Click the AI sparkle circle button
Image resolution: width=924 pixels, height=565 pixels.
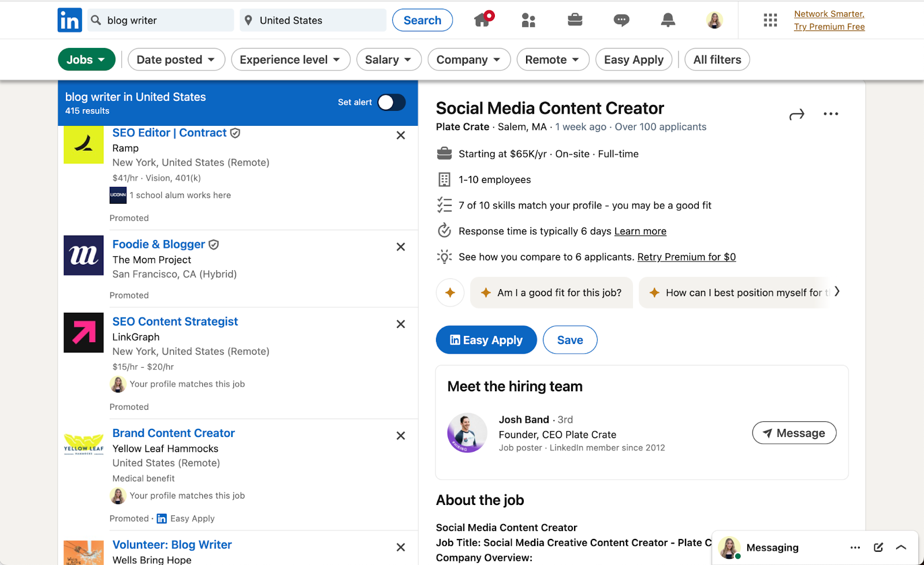(450, 293)
